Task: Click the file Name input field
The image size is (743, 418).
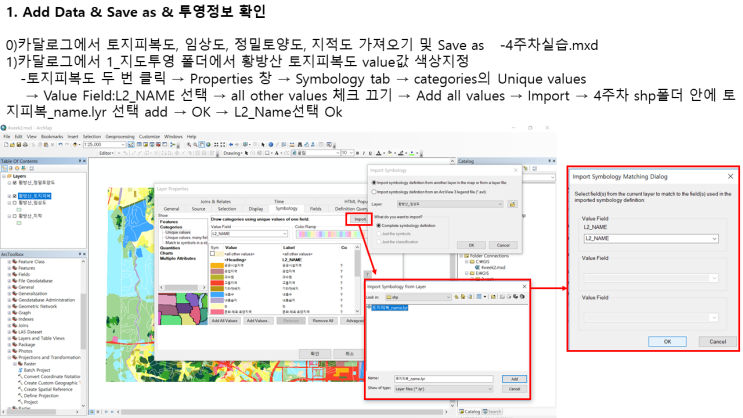Action: coord(444,379)
